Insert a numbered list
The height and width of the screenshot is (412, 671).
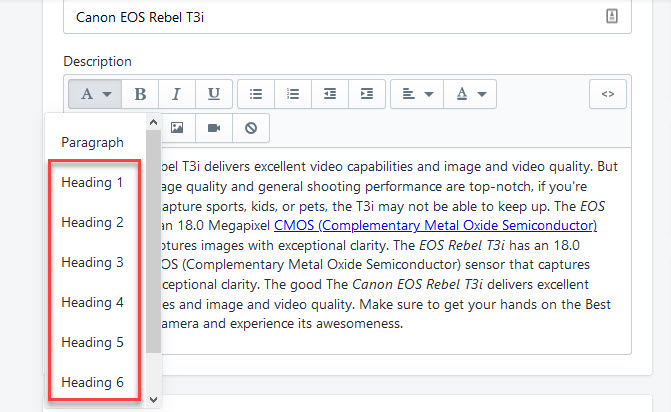(x=293, y=94)
